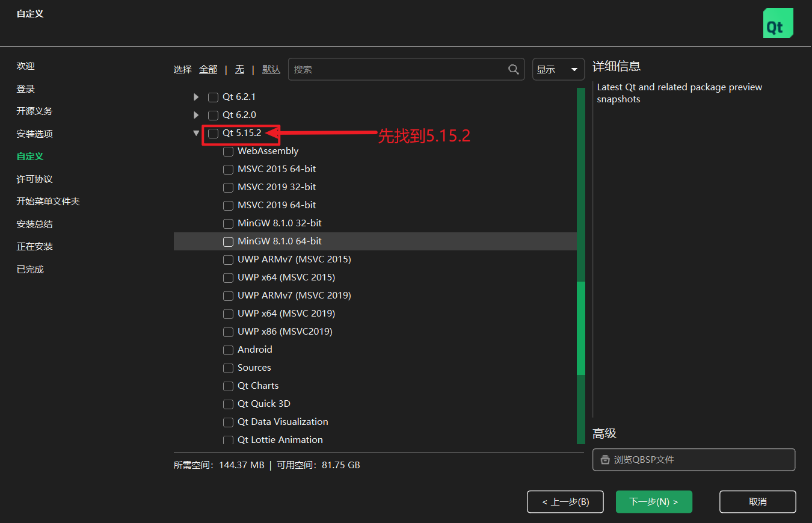The image size is (812, 523).
Task: Go to 已完成 step in sidebar
Action: click(30, 270)
